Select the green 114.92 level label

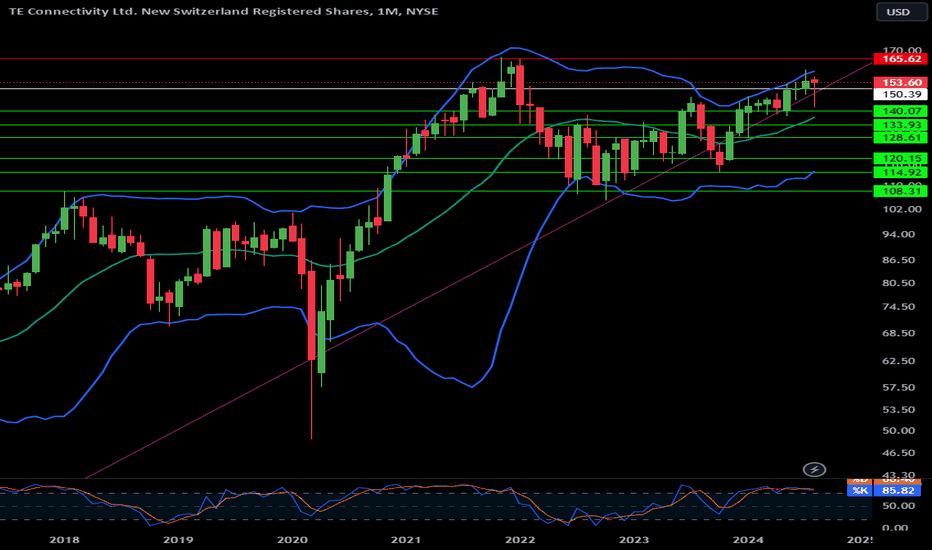coord(900,172)
